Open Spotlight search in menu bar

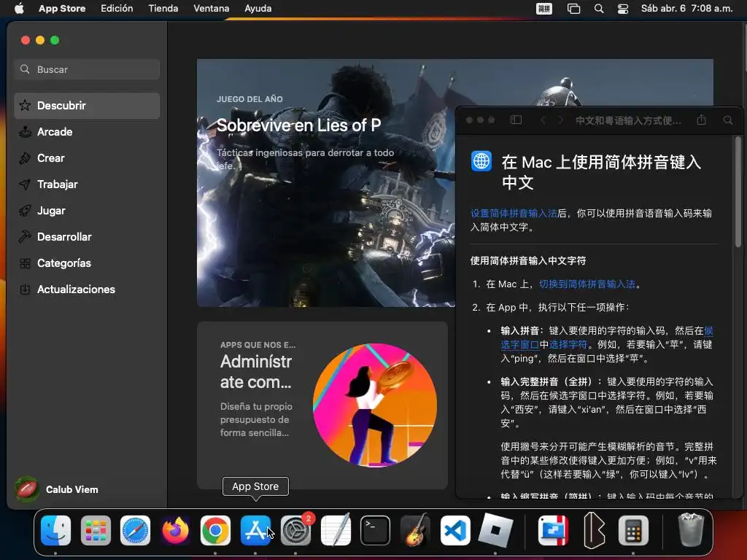[x=599, y=9]
